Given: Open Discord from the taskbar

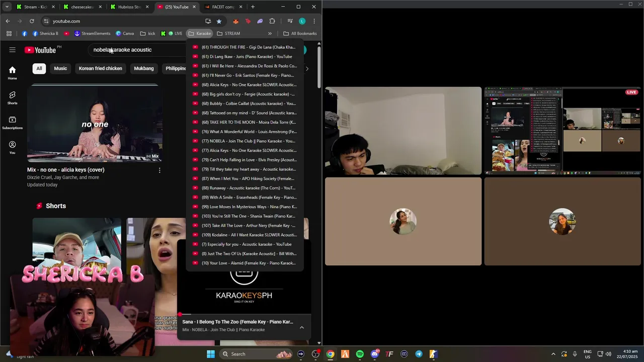Looking at the screenshot, I should (374, 354).
